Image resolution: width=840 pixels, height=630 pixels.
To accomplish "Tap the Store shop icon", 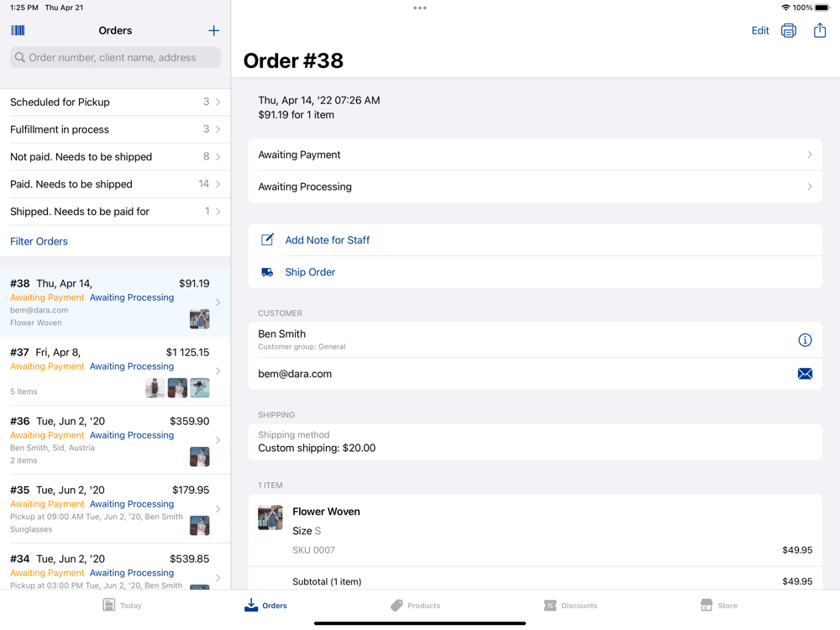I will (x=706, y=605).
